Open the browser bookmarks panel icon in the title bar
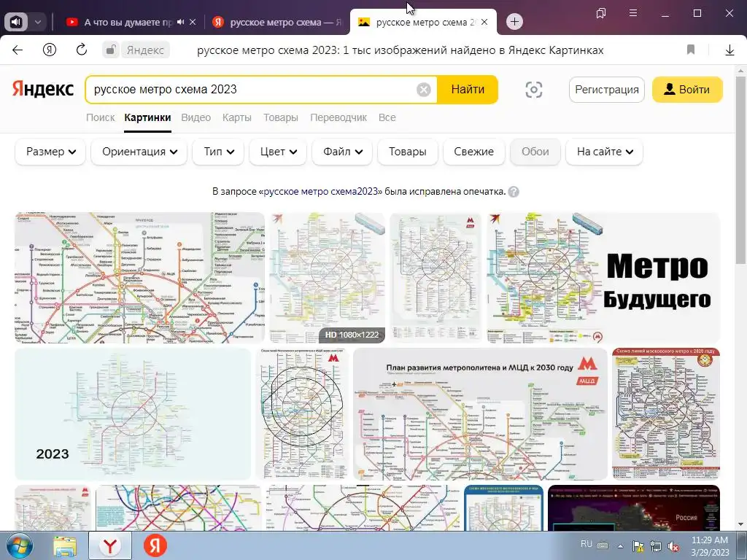Screen dimensions: 747x560 tap(601, 13)
